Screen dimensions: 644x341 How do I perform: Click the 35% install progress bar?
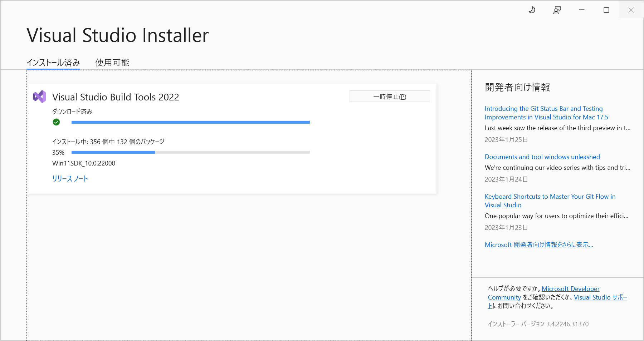[191, 152]
